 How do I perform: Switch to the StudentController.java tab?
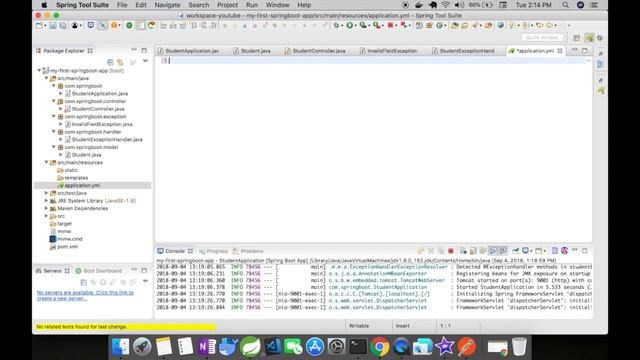tap(315, 51)
